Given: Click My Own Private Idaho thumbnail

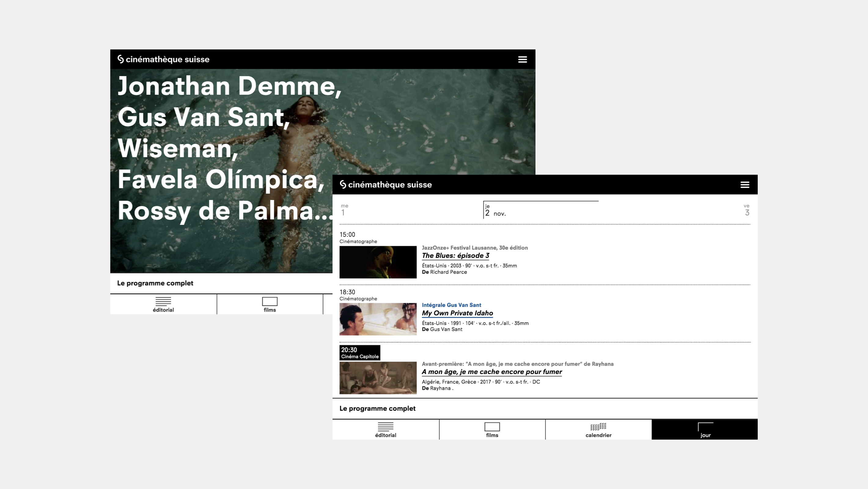Looking at the screenshot, I should click(378, 319).
